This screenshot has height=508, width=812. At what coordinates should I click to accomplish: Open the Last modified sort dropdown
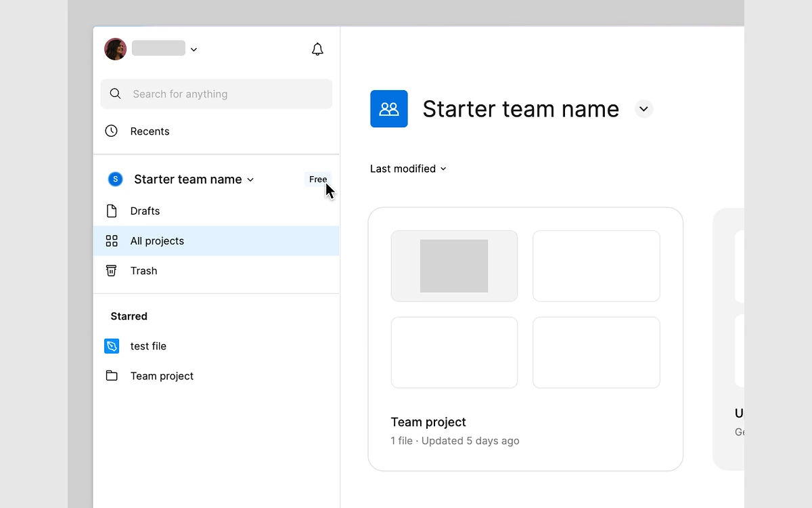click(x=408, y=169)
